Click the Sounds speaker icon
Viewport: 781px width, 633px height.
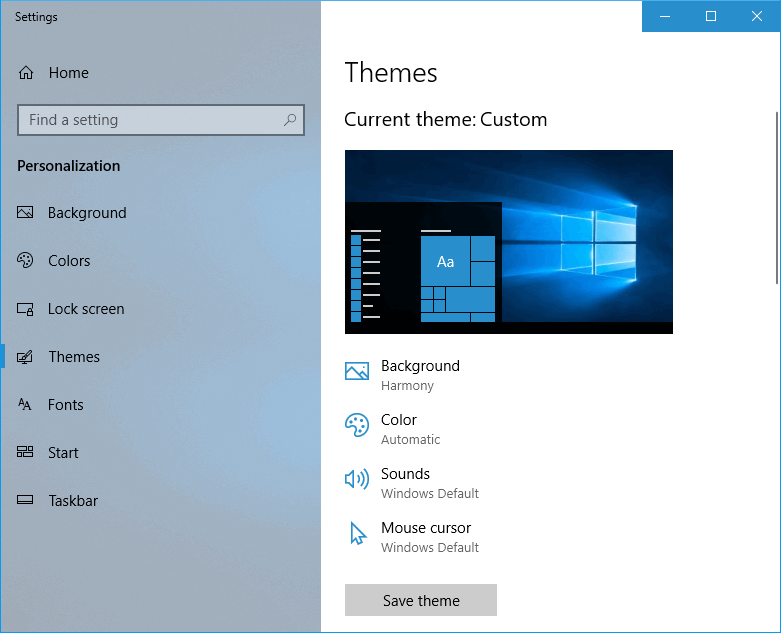pyautogui.click(x=357, y=479)
